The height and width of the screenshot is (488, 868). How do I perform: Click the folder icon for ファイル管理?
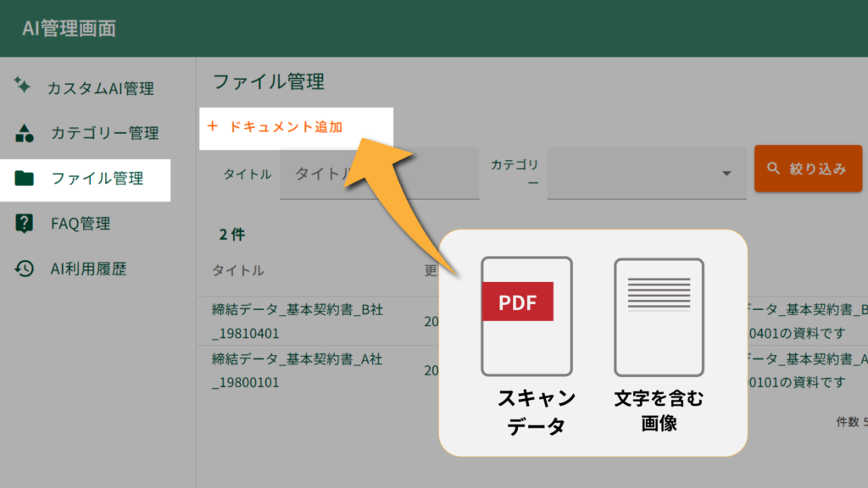coord(25,179)
